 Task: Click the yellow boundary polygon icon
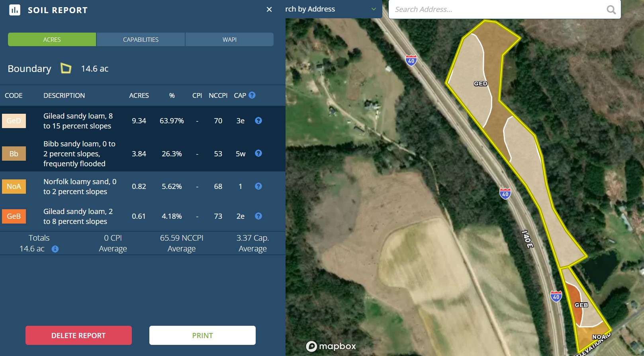click(66, 68)
